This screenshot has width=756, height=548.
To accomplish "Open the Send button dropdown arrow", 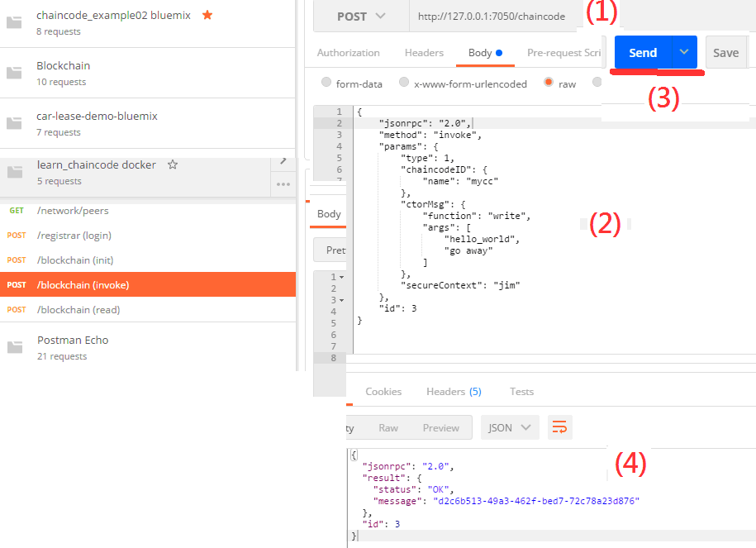I will (x=684, y=52).
